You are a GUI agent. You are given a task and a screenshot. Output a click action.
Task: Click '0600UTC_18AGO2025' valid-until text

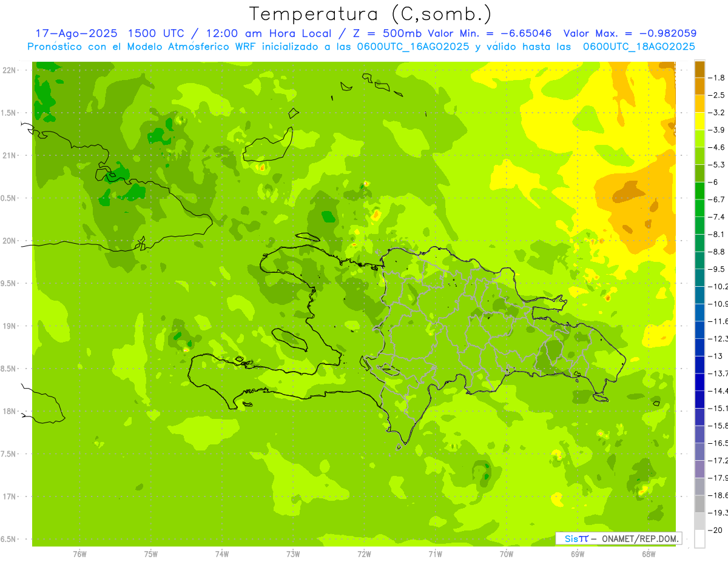tap(638, 47)
